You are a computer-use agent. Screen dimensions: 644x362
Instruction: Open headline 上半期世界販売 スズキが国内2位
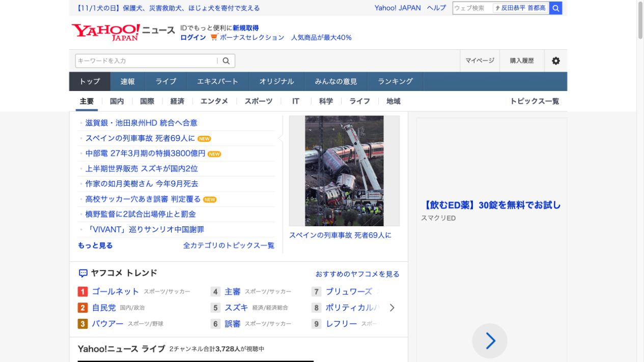[142, 169]
